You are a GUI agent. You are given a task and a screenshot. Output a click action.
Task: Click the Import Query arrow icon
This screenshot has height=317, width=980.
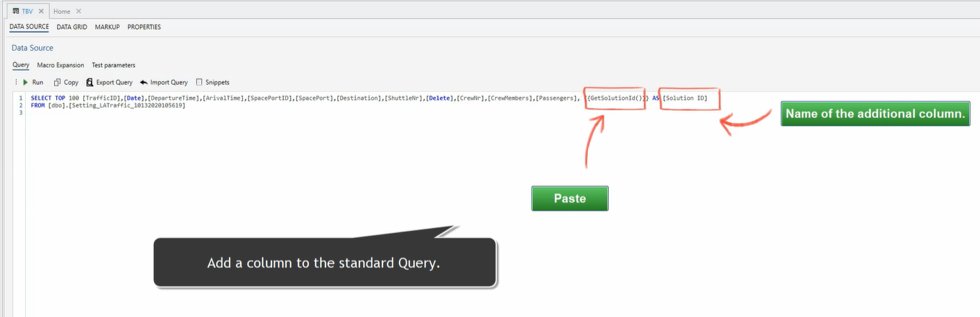(x=144, y=82)
